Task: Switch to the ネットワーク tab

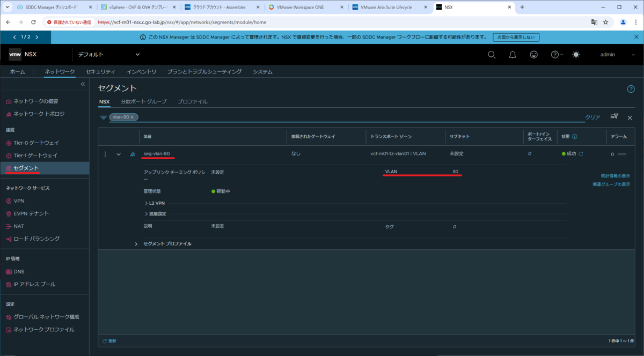Action: (60, 72)
